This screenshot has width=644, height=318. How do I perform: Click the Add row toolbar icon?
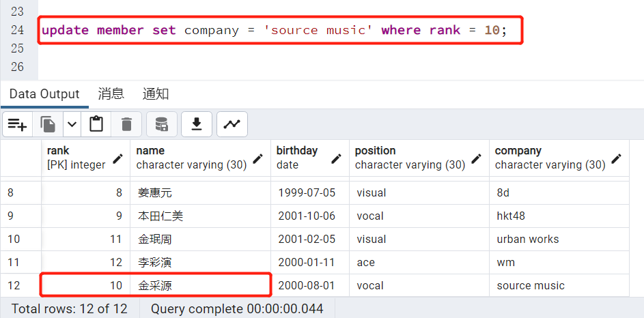[17, 124]
